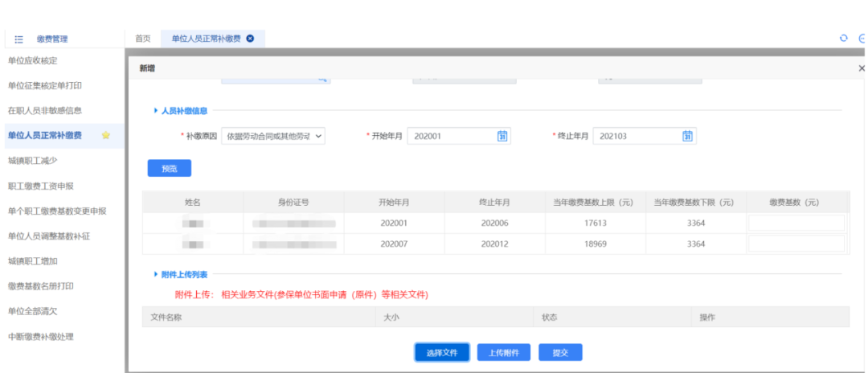
Task: Open the 终止年月 calendar picker icon
Action: [x=687, y=136]
